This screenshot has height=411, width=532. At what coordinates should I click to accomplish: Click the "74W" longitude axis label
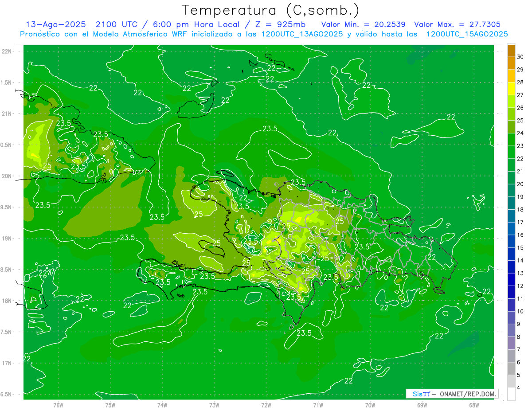pyautogui.click(x=162, y=405)
